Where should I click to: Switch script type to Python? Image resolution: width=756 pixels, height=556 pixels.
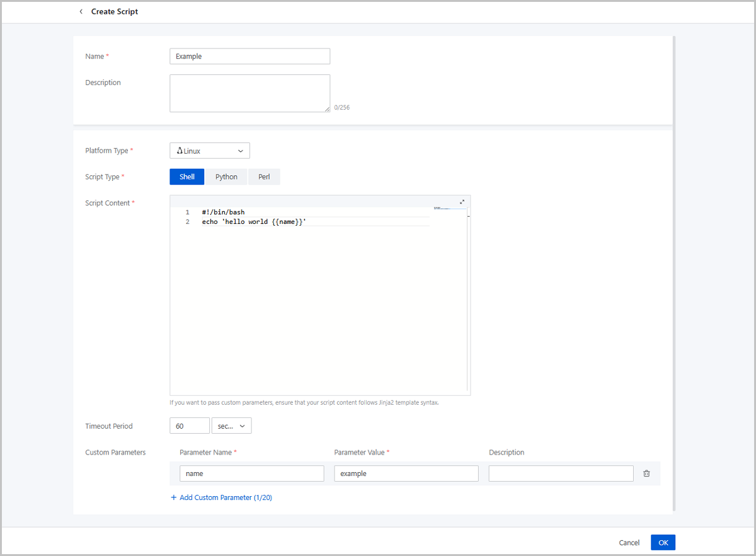[x=226, y=177]
